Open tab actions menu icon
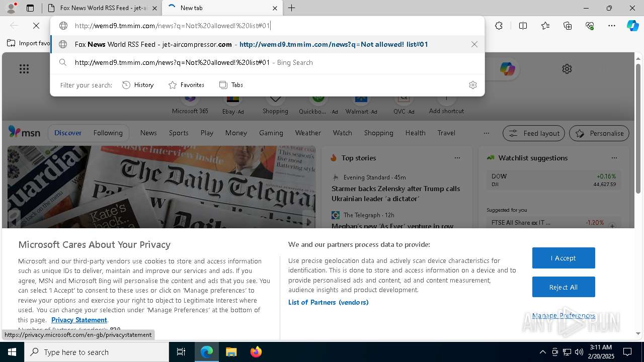This screenshot has height=362, width=644. (x=30, y=8)
